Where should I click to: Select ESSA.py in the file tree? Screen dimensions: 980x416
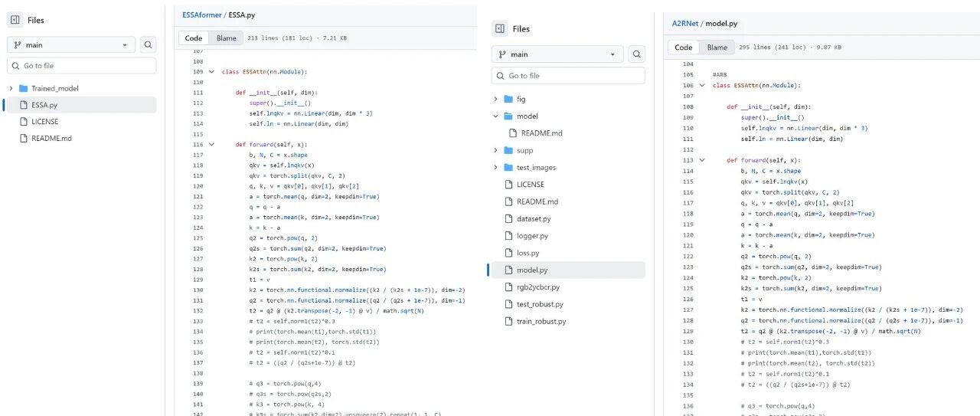81,105
